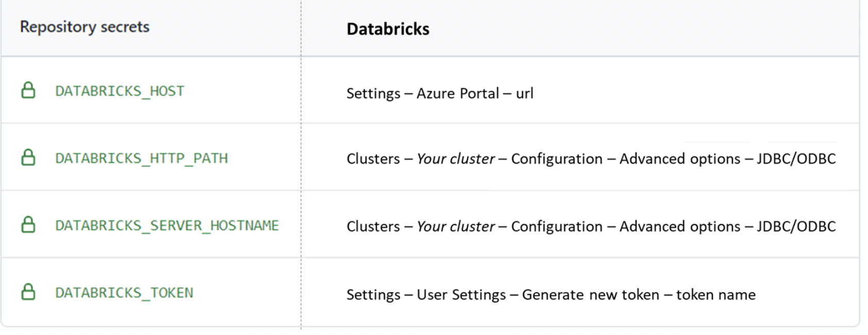
Task: Click 'JDBC/ODBC' in the DATABRICKS_SERVER_HOSTNAME row
Action: click(796, 226)
